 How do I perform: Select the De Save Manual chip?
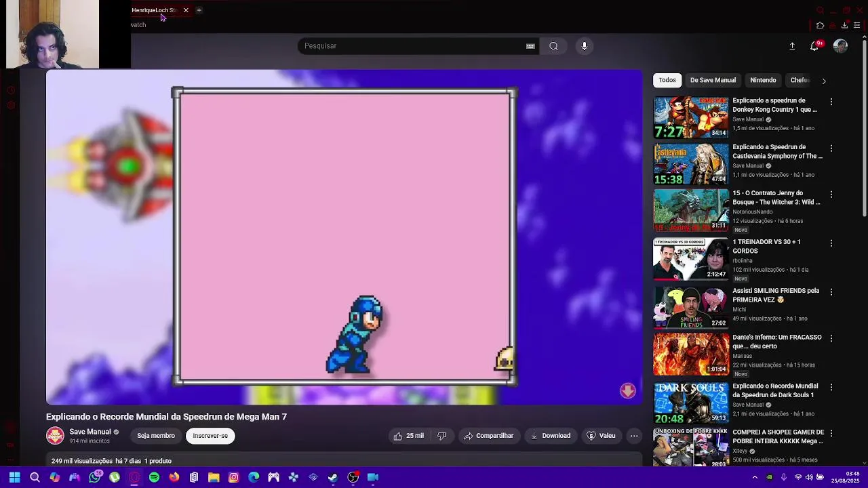(x=713, y=80)
